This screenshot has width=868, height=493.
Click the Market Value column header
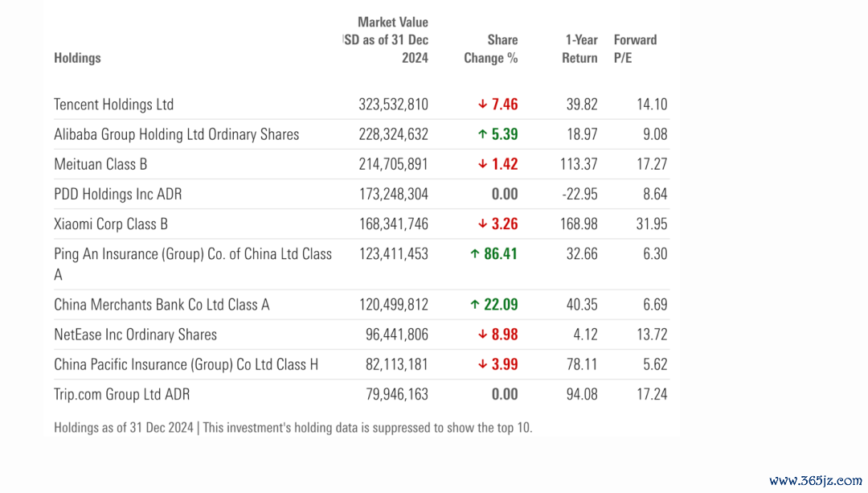point(386,40)
